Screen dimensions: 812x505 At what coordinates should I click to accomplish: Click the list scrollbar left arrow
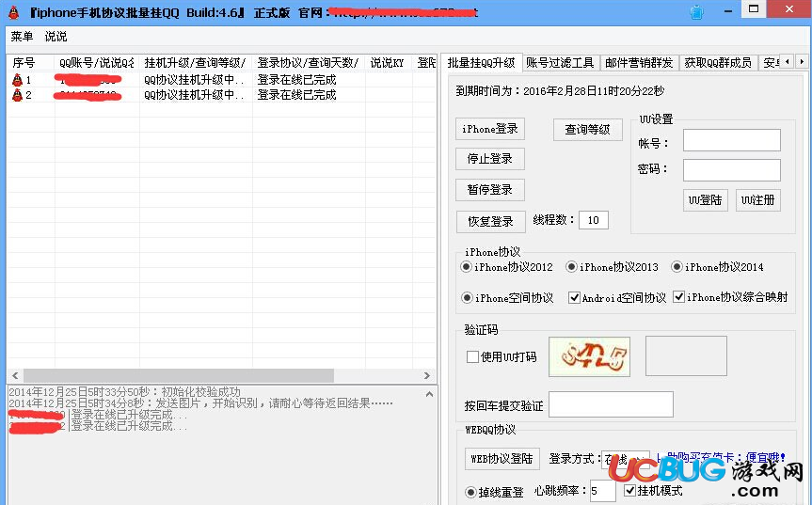pyautogui.click(x=15, y=375)
